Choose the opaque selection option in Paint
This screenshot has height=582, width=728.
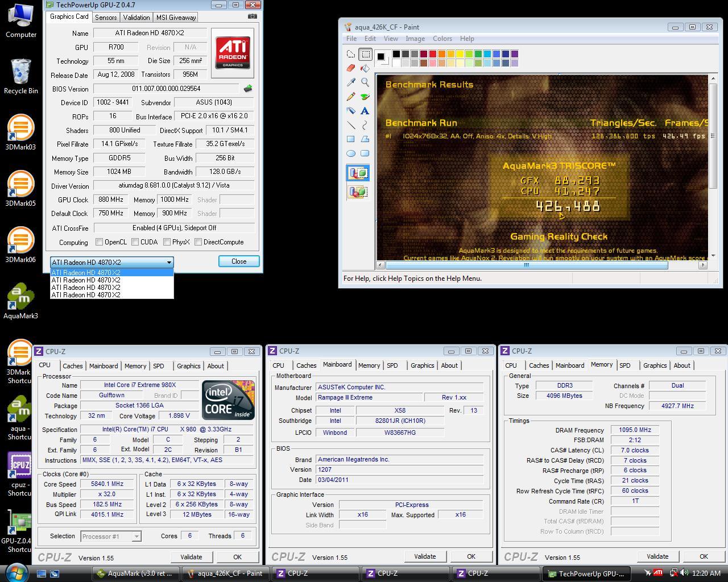[358, 173]
